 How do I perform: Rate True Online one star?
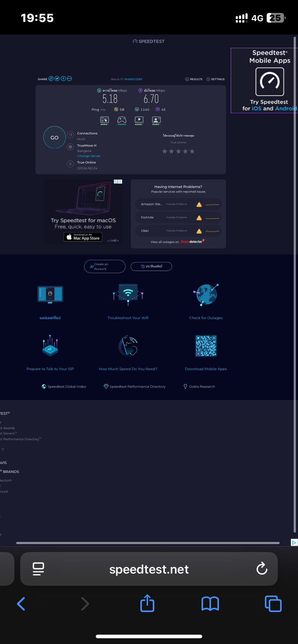pyautogui.click(x=164, y=151)
